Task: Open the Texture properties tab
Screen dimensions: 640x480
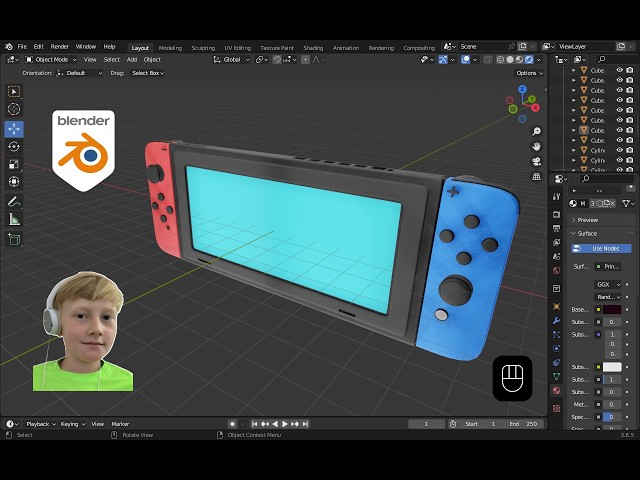Action: [556, 409]
